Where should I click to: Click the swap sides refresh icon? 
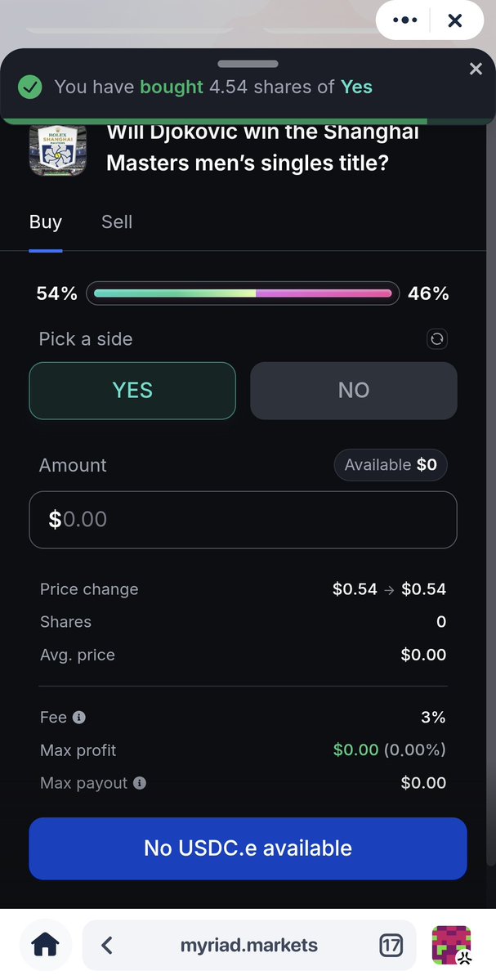pyautogui.click(x=437, y=338)
